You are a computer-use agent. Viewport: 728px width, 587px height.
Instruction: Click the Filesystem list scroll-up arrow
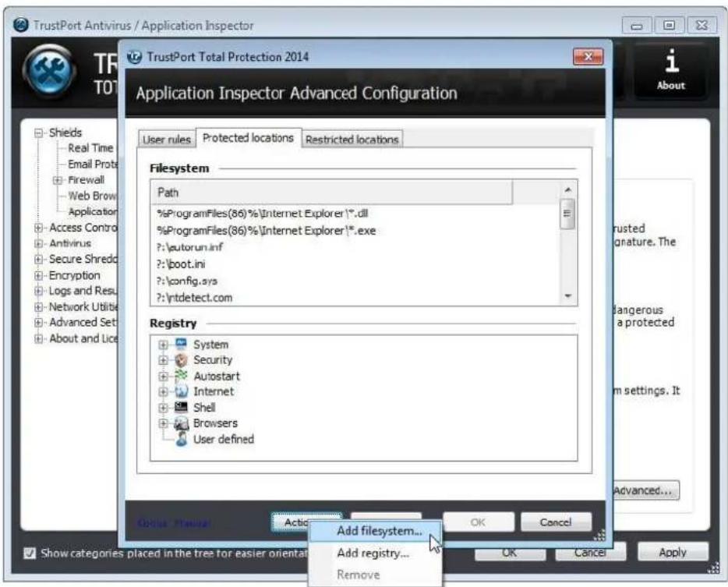(x=567, y=189)
